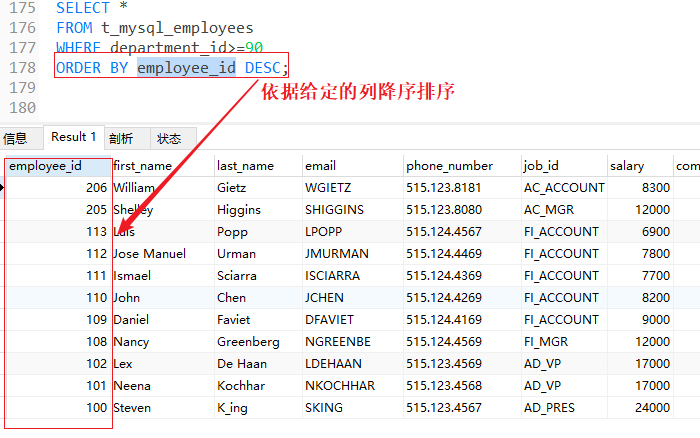This screenshot has width=700, height=438.
Task: Select employee_id cell 206
Action: point(58,188)
